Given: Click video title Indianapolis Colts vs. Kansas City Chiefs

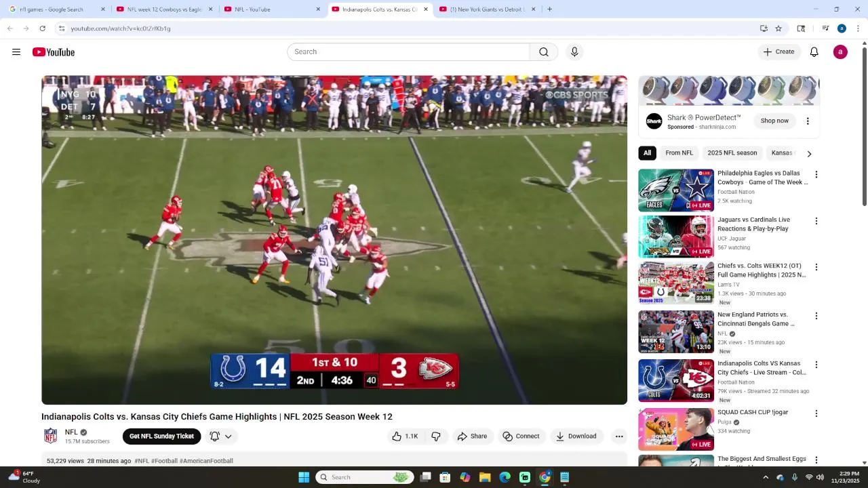Looking at the screenshot, I should tap(217, 417).
